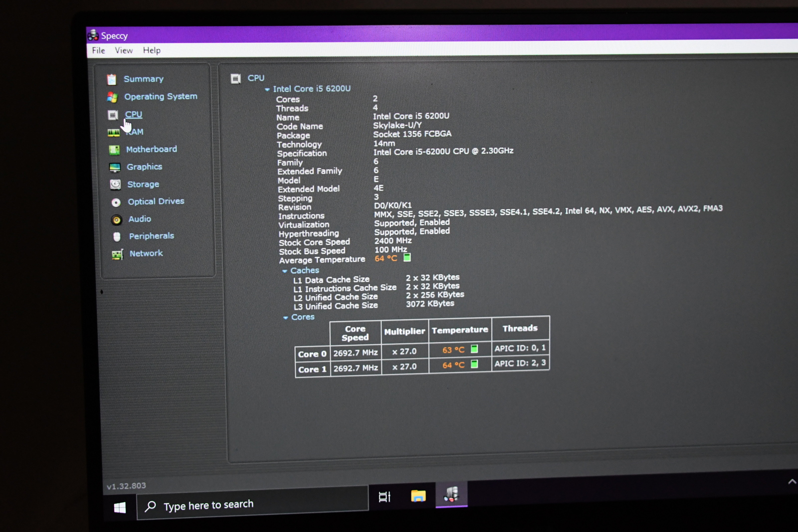Collapse the Intel Core i5 6200U node
The image size is (798, 532).
pos(267,90)
